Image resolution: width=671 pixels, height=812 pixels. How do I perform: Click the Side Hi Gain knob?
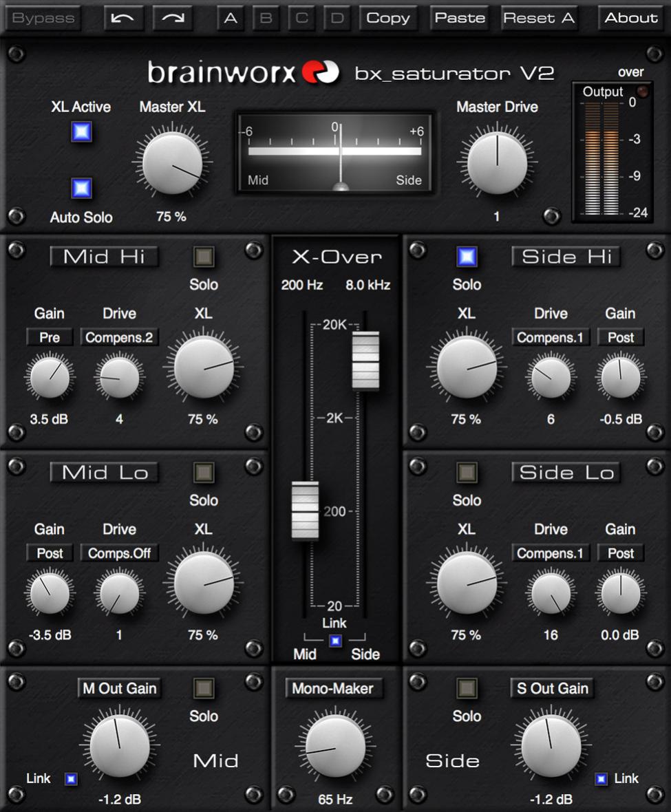click(x=621, y=377)
